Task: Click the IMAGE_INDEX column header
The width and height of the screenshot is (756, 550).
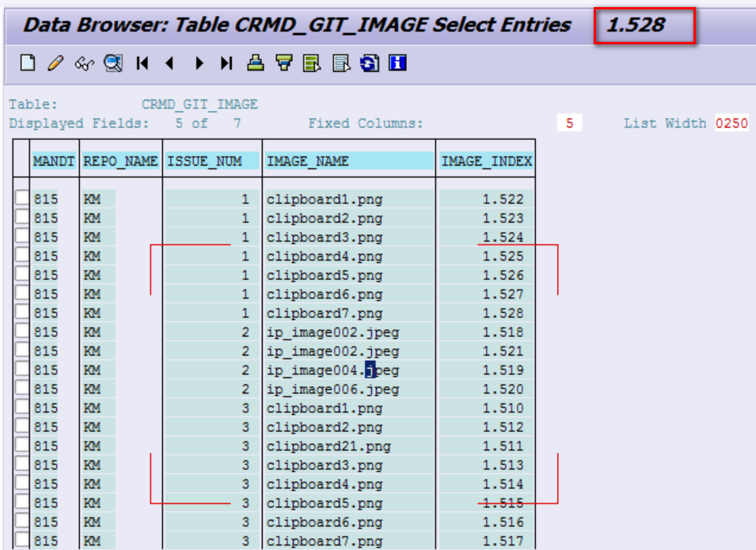Action: click(x=486, y=161)
